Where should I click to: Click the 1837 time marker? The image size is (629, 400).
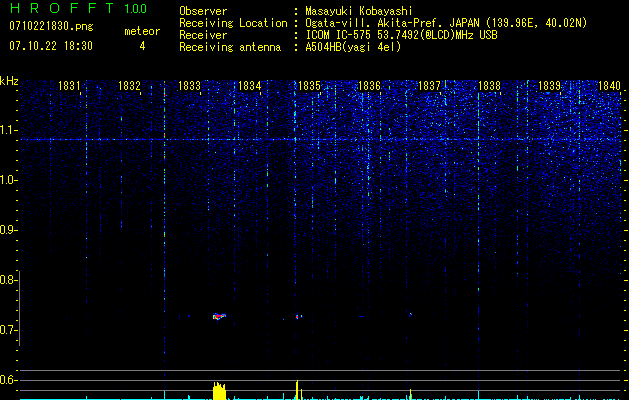pos(429,86)
